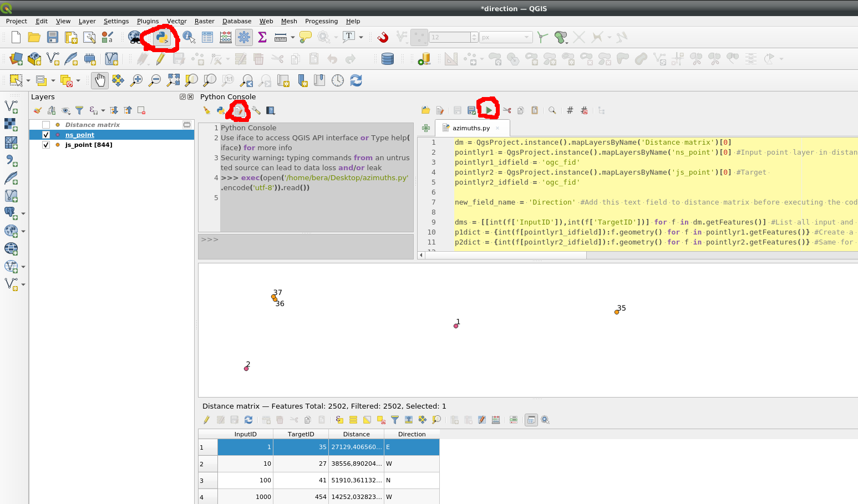
Task: Toggle visibility of ns_point layer
Action: (x=46, y=135)
